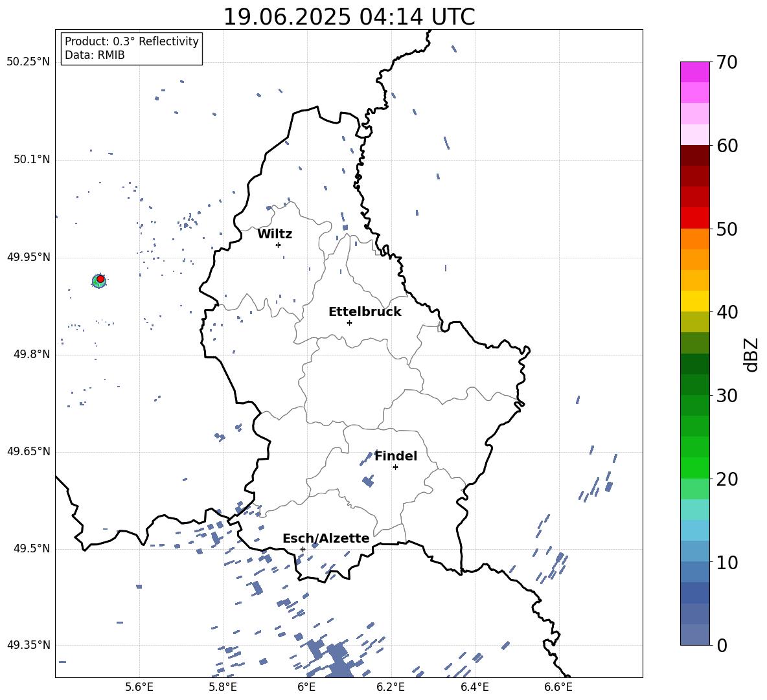Click the 'Data: RMIB' text
The height and width of the screenshot is (700, 767).
point(95,55)
